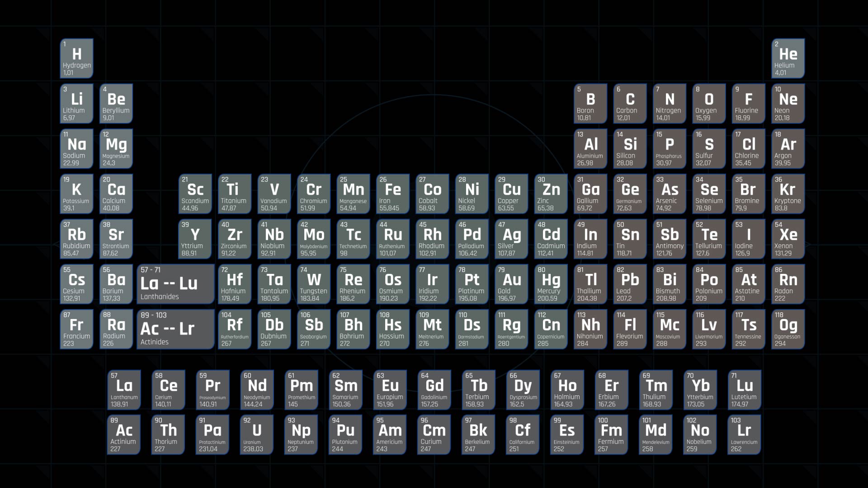Select the Platinum (Pt) tile

(472, 284)
